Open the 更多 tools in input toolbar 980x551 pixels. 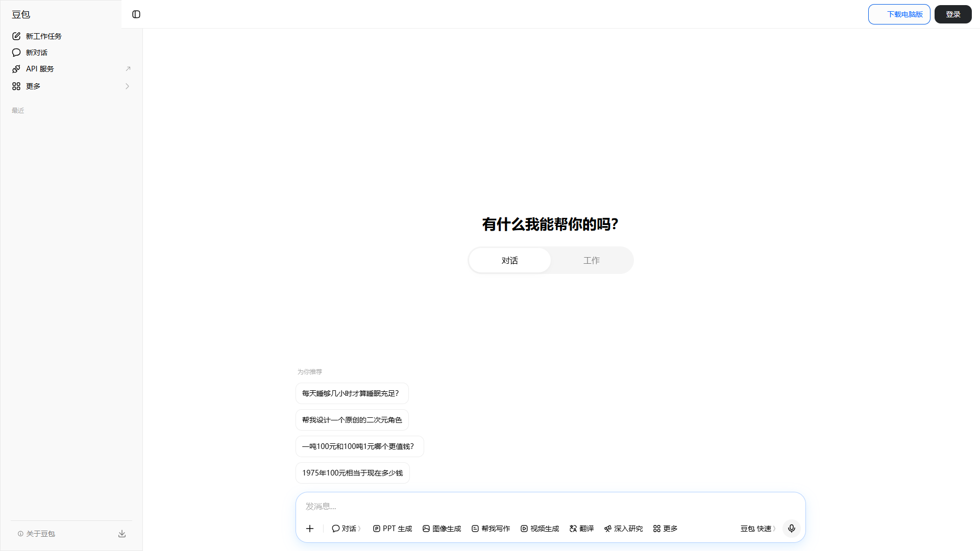tap(666, 529)
